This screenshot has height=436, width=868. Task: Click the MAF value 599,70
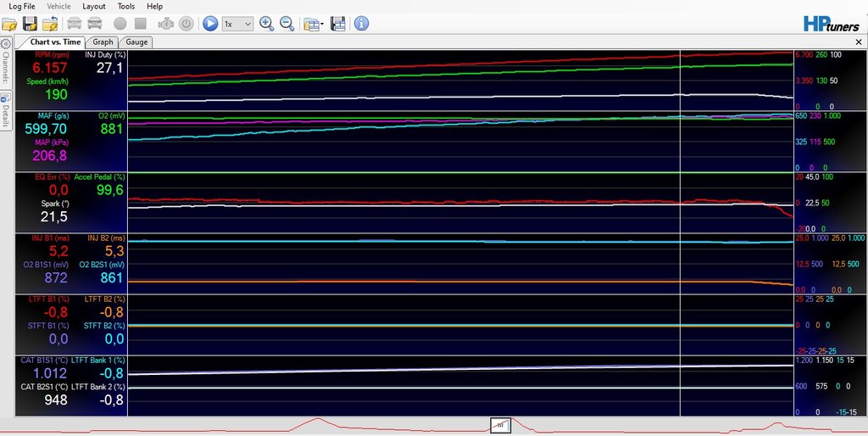point(46,129)
